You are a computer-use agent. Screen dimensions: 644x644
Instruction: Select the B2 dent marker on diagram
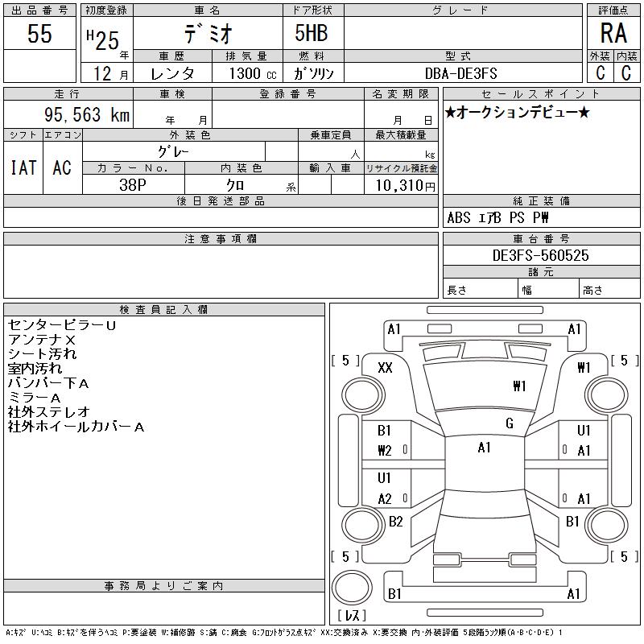pos(395,522)
